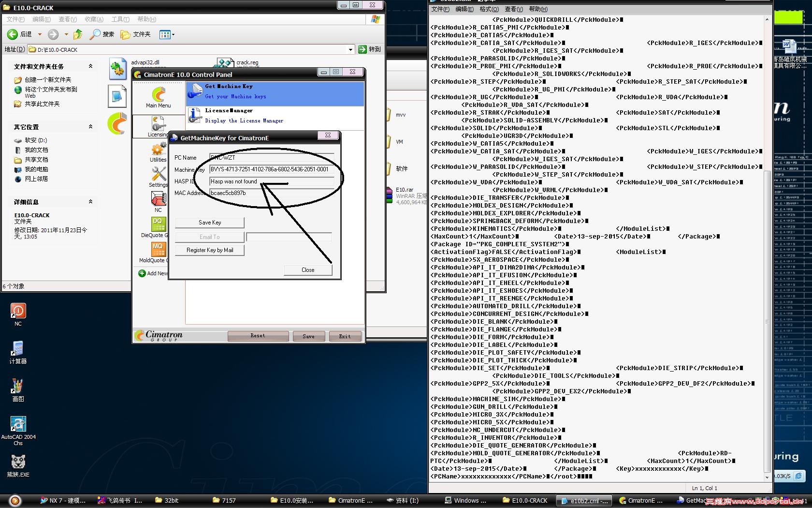Switch to NX 7 taskbar button
Image resolution: width=812 pixels, height=508 pixels.
coord(63,501)
